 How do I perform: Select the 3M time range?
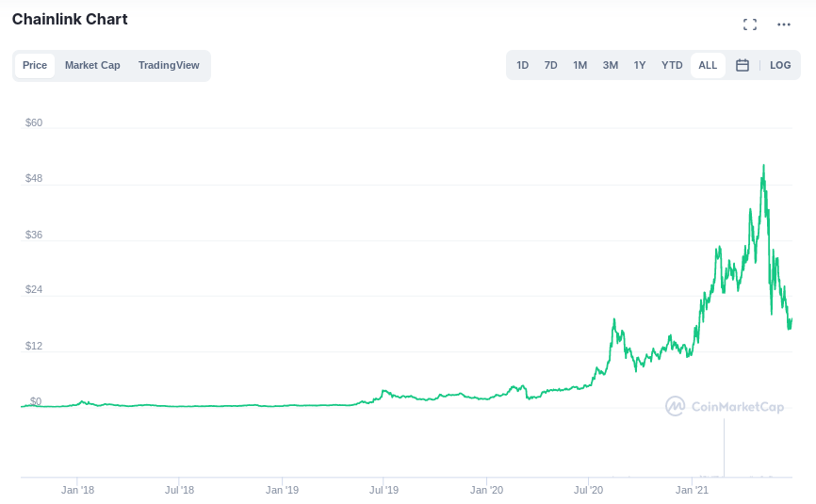pos(611,66)
